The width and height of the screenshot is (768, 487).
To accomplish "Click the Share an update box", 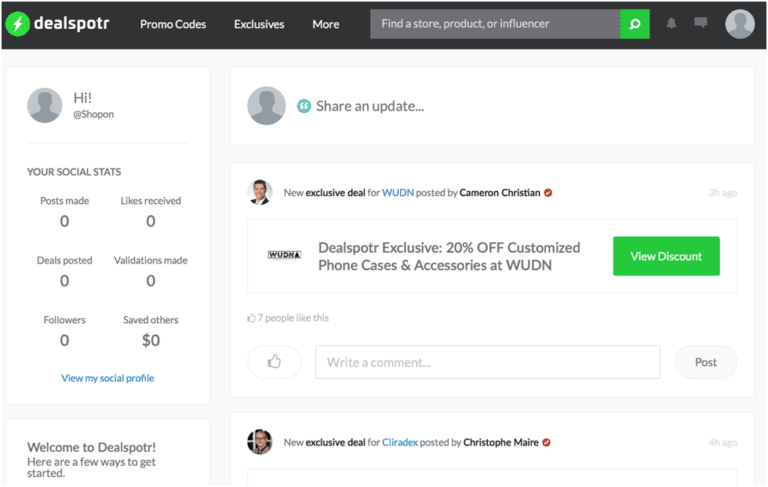I will click(492, 106).
